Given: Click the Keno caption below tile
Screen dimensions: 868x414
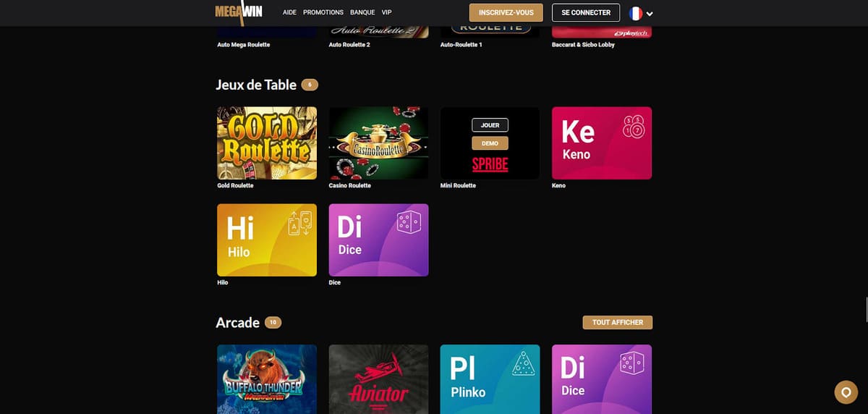Looking at the screenshot, I should [x=558, y=185].
